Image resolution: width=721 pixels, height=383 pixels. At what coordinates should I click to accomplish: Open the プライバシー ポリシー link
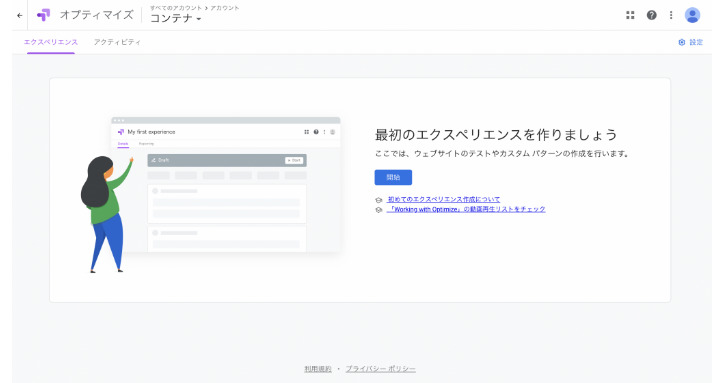(x=381, y=369)
